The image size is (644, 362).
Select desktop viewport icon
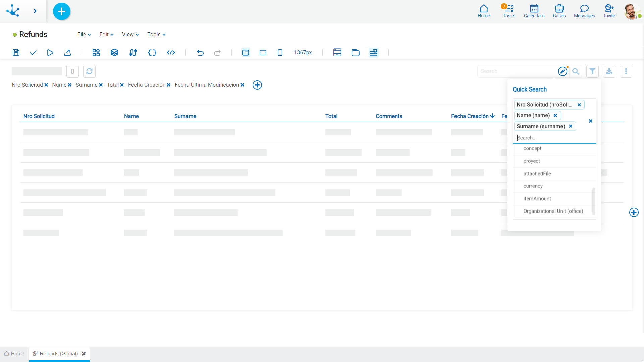246,53
